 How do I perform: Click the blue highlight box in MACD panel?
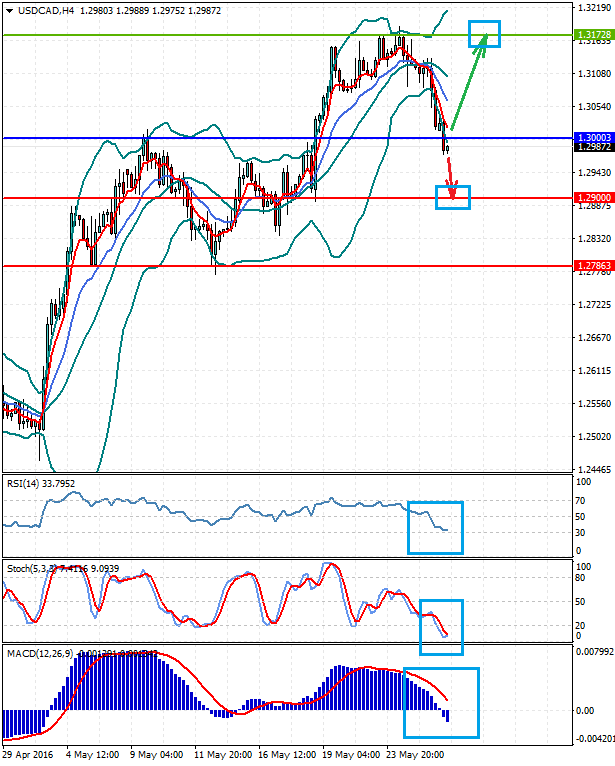[x=441, y=703]
